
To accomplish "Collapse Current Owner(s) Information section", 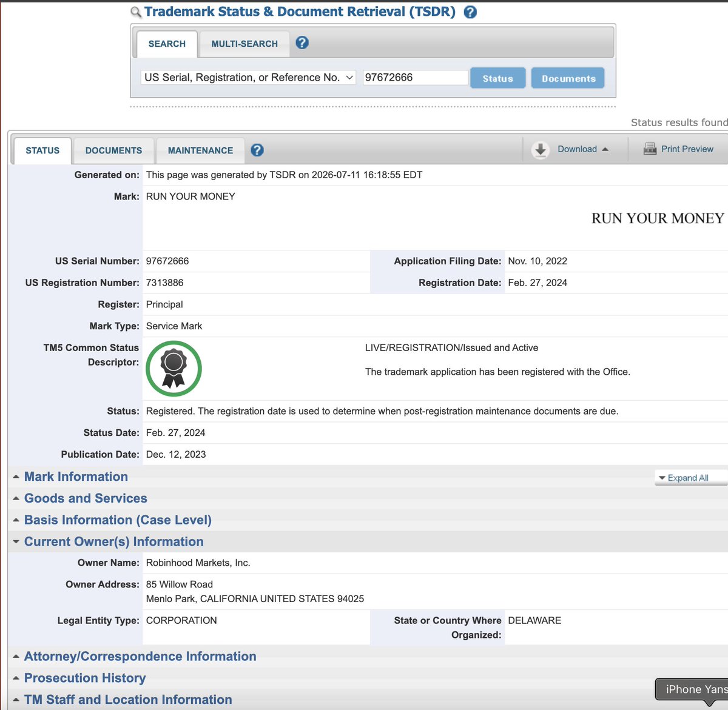I will coord(113,541).
